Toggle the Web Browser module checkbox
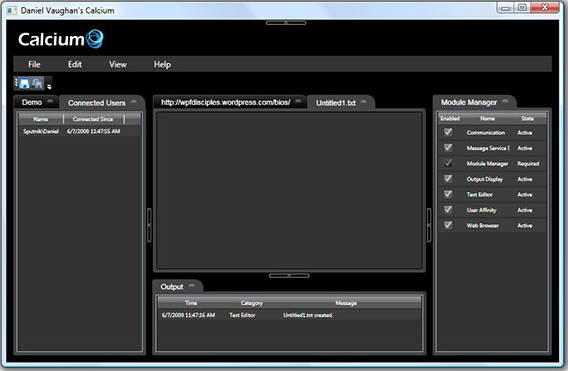This screenshot has height=371, width=568. click(x=448, y=225)
